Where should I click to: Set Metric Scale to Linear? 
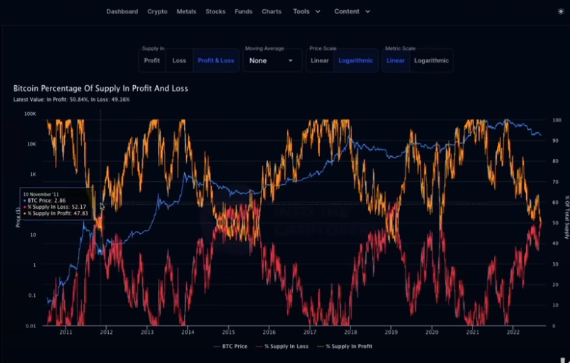point(395,60)
